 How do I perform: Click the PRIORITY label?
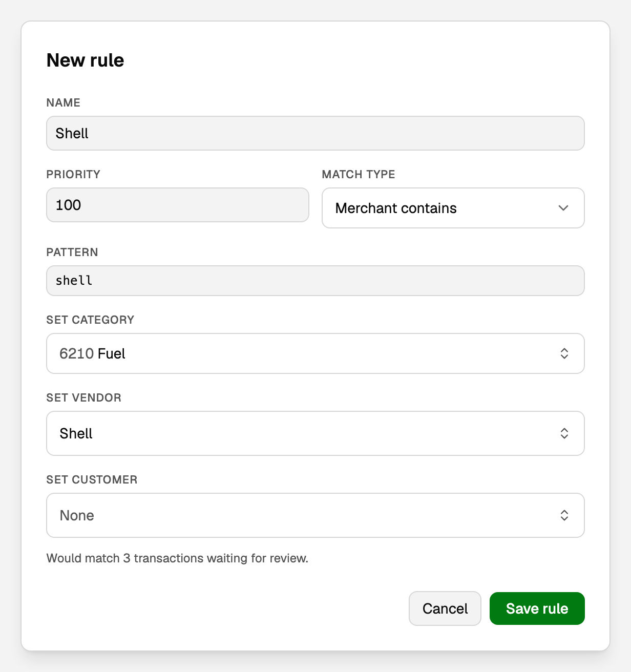tap(73, 175)
